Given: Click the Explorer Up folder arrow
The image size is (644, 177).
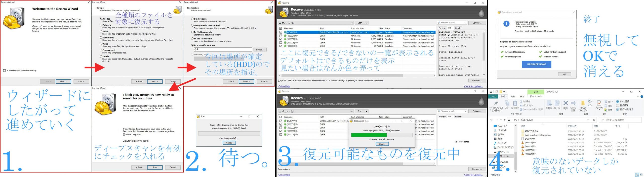Looking at the screenshot, I should [x=505, y=120].
